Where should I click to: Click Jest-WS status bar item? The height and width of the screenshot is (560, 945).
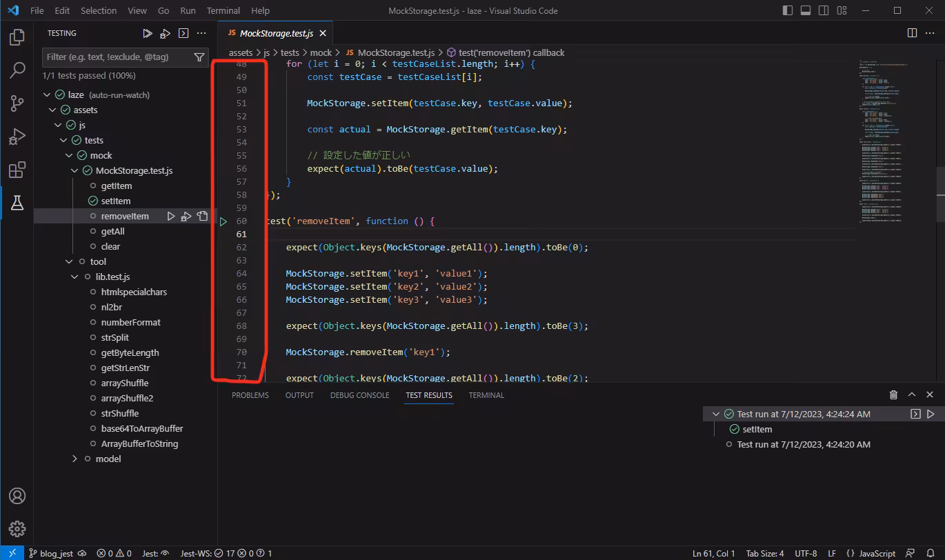tap(226, 553)
